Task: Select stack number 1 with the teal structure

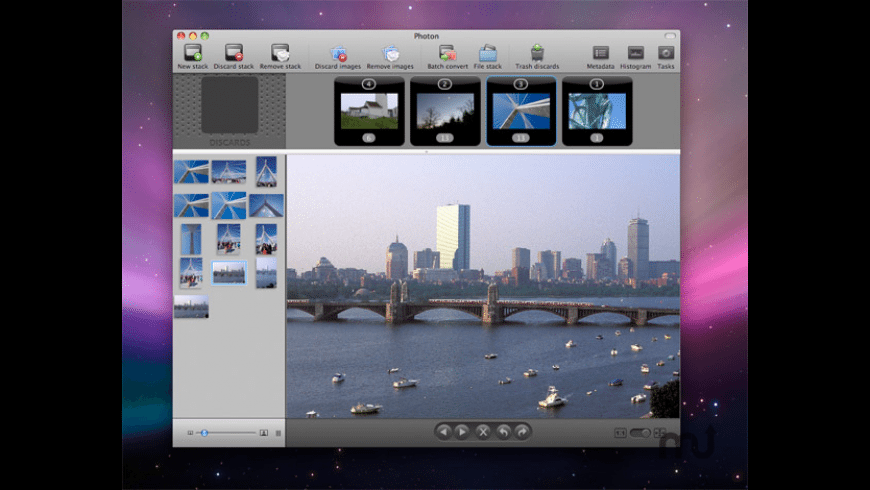Action: 597,112
